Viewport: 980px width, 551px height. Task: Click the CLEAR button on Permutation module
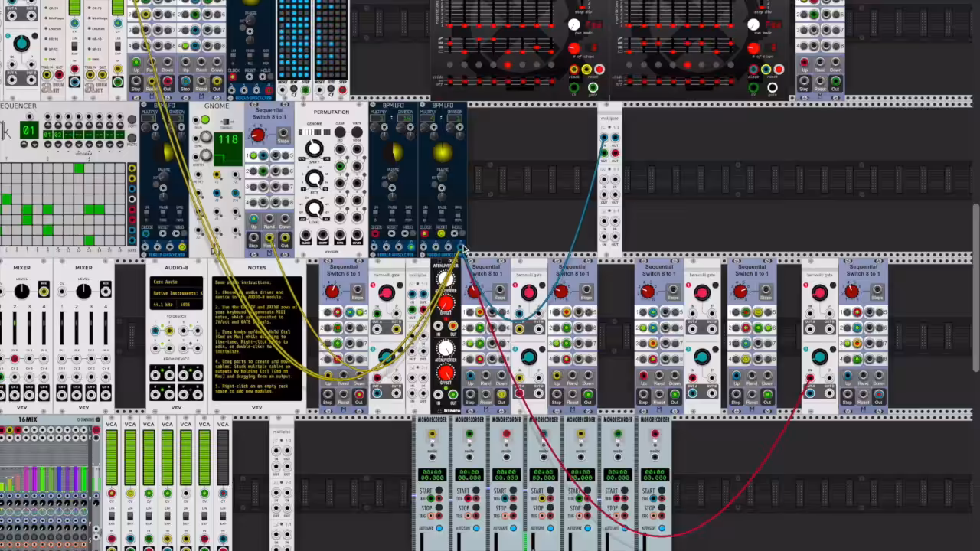pyautogui.click(x=340, y=132)
